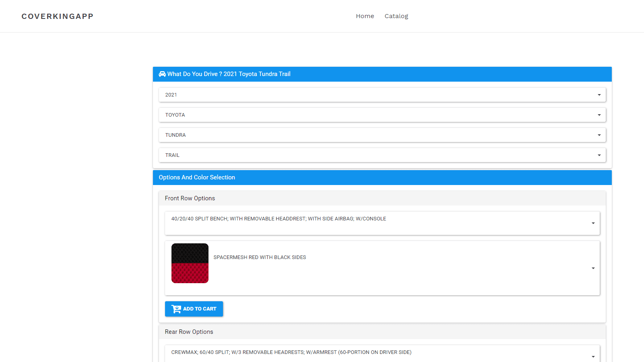Open the 2021 year dropdown
The width and height of the screenshot is (644, 362).
point(382,95)
